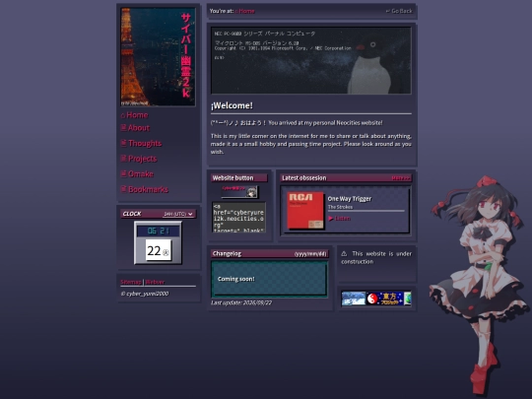This screenshot has width=532, height=399.
Task: Click the MS-DOS penguin banner image
Action: coord(311,60)
